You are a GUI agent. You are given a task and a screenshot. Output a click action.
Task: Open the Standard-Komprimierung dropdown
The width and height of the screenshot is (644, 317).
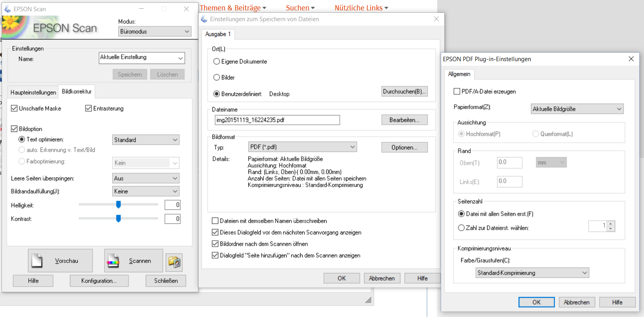532,273
